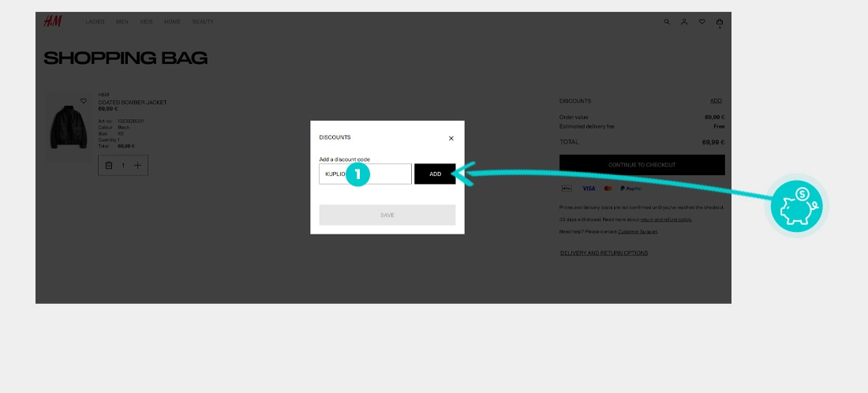Open the Kids menu

click(x=146, y=22)
